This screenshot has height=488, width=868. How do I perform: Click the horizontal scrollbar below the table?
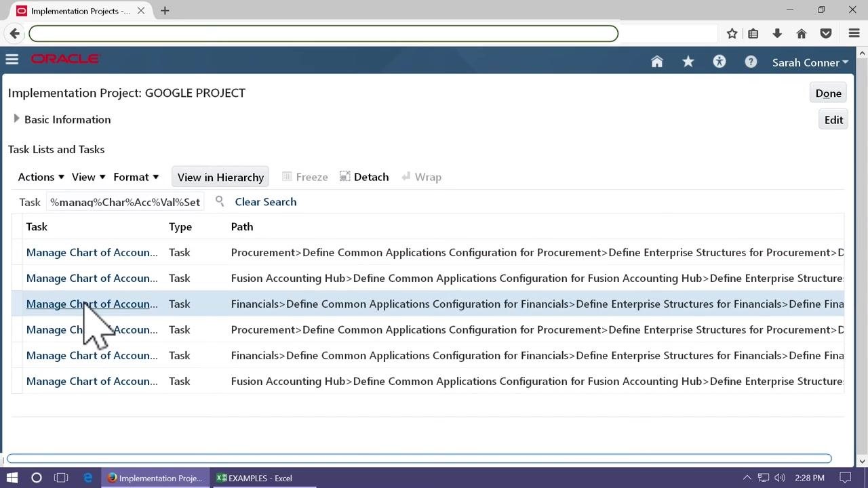point(419,459)
